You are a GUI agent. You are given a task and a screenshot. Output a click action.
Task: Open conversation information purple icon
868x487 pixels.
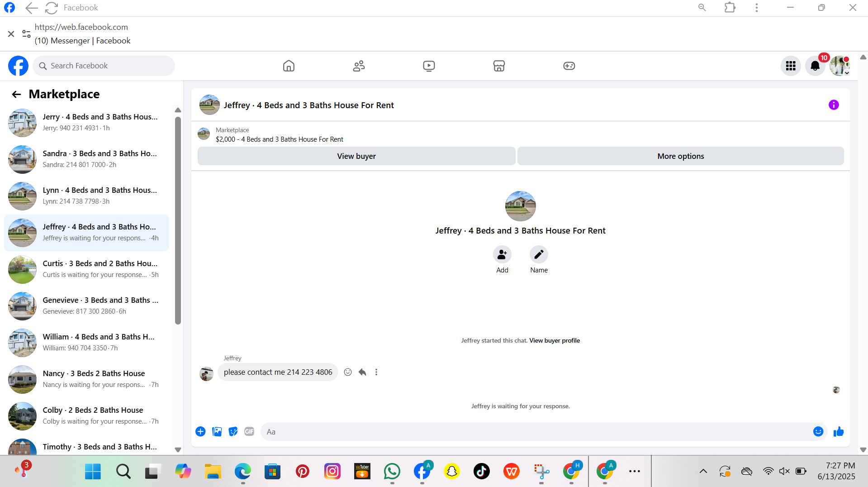tap(834, 105)
